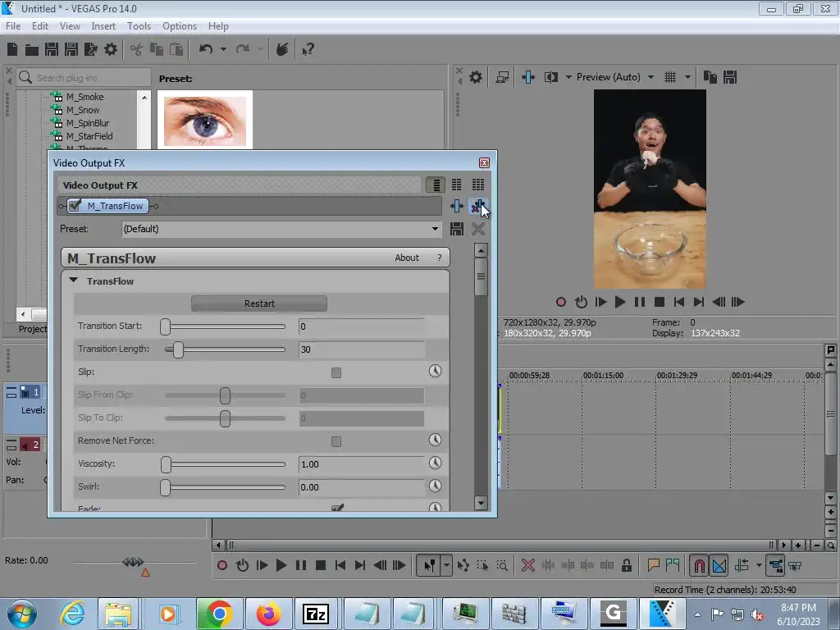Open the Undo history dropdown arrow
Viewport: 840px width, 630px height.
223,50
